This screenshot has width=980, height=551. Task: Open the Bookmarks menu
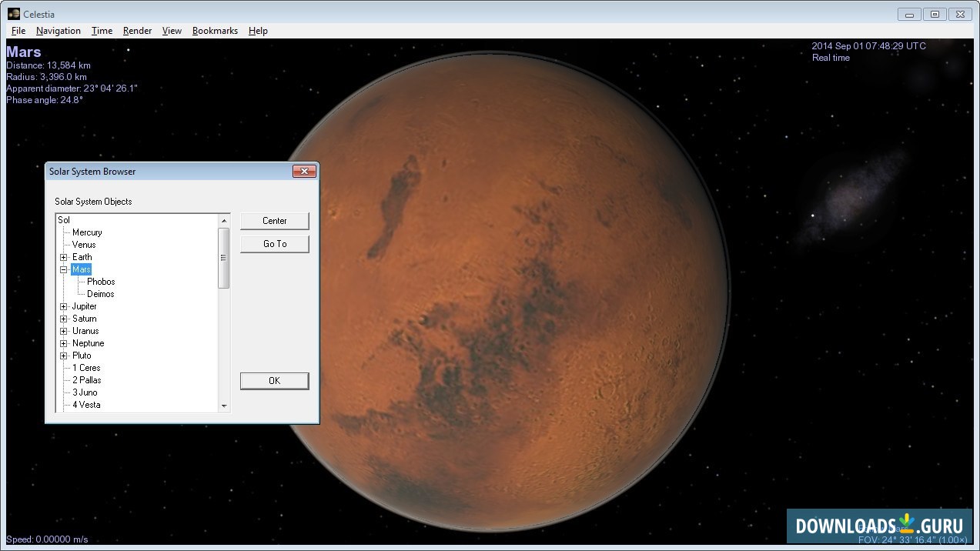pyautogui.click(x=214, y=30)
